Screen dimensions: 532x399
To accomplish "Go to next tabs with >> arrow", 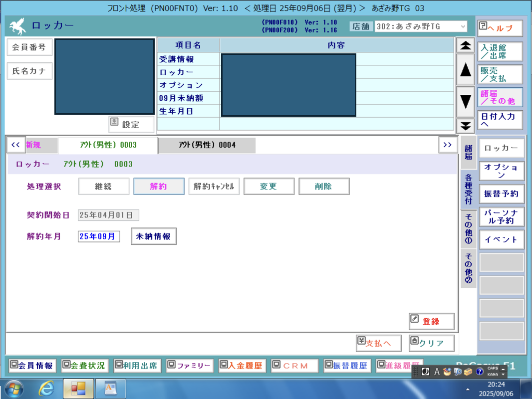I will pyautogui.click(x=447, y=145).
